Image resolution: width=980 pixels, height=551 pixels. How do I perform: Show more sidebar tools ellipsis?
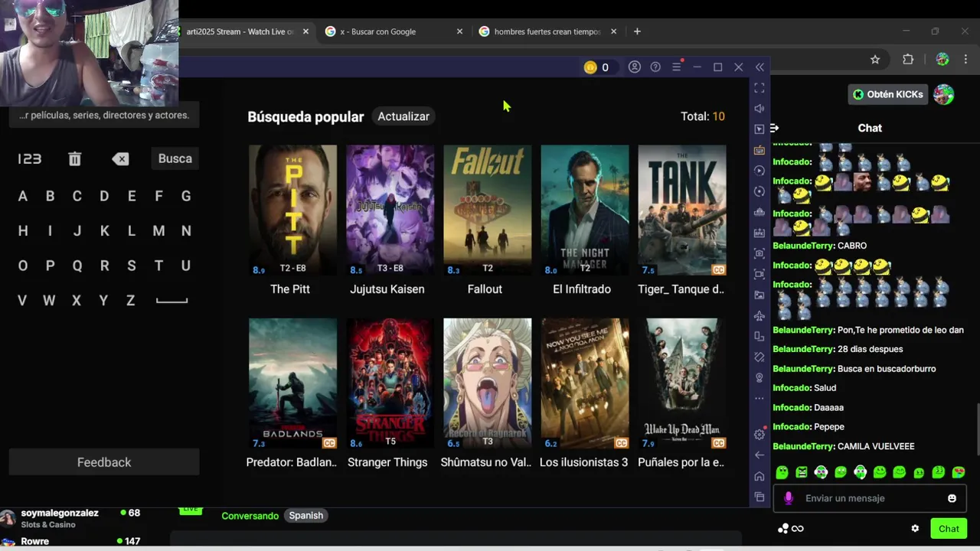[759, 398]
